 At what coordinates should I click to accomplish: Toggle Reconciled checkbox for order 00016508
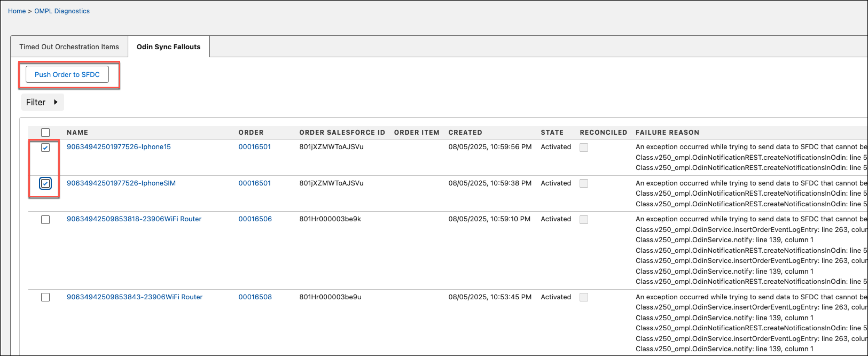[584, 297]
